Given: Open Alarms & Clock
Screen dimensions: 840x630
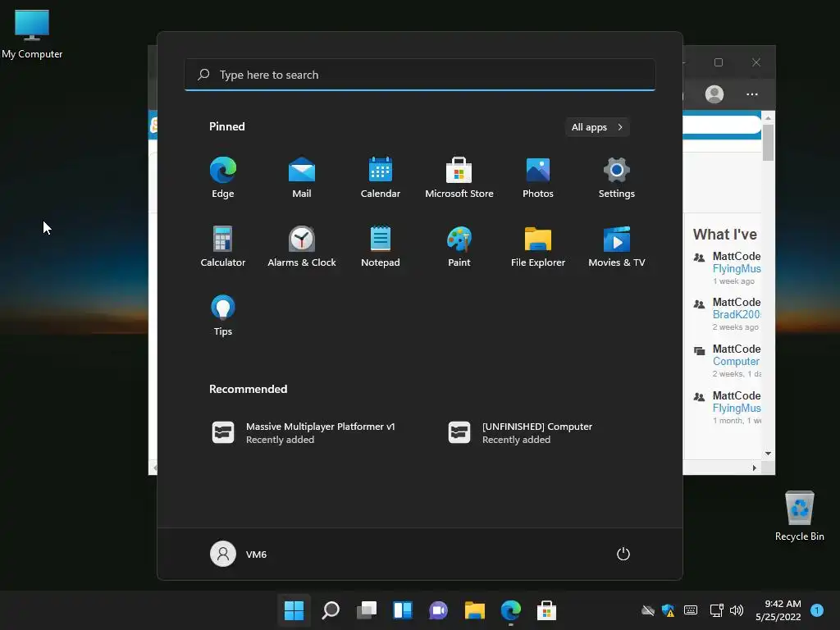Looking at the screenshot, I should pos(302,246).
